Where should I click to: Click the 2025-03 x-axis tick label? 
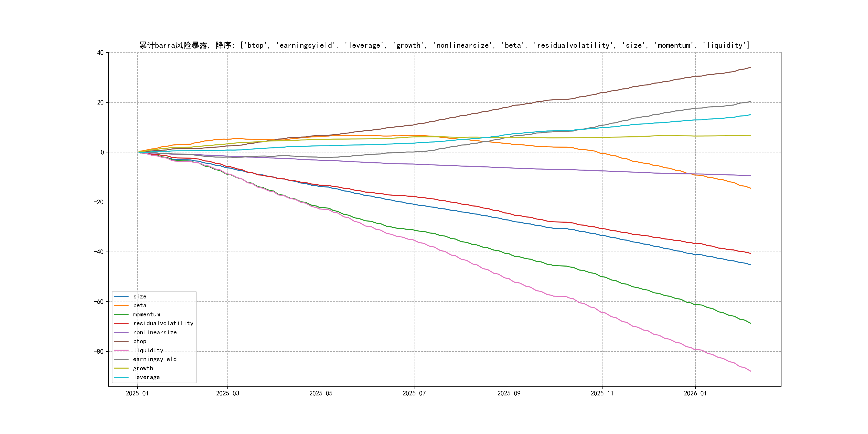click(x=227, y=393)
